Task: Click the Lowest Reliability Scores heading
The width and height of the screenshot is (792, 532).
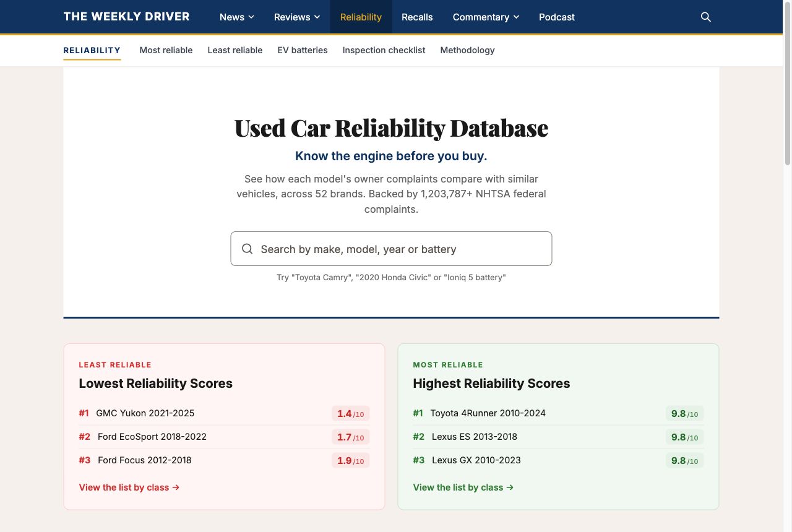Action: pos(156,384)
